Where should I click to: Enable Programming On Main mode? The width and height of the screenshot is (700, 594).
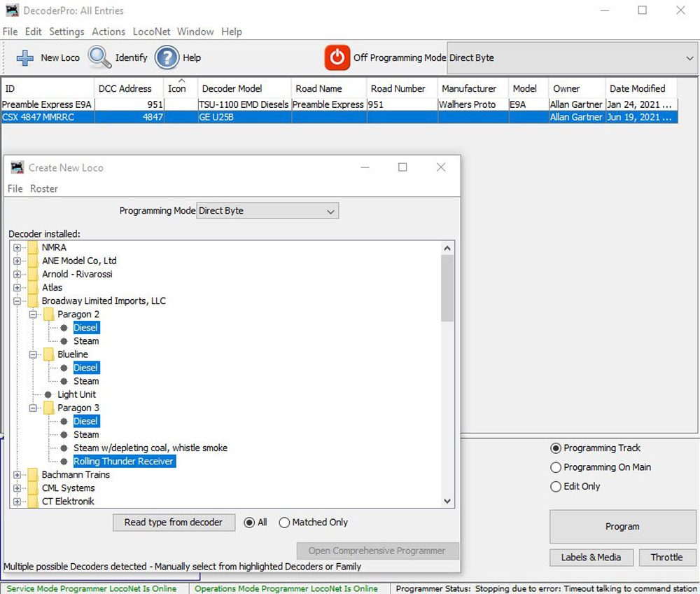(555, 467)
